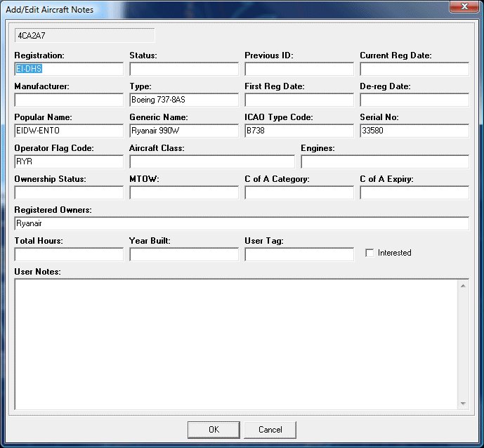This screenshot has height=448, width=484.
Task: Click the Registered Owners field
Action: point(242,223)
